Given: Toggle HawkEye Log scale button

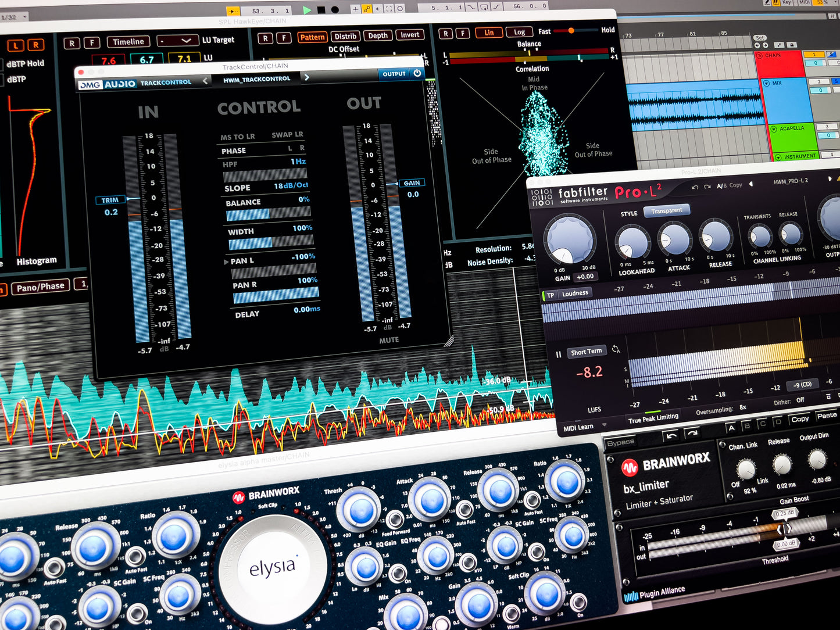Looking at the screenshot, I should tap(519, 33).
